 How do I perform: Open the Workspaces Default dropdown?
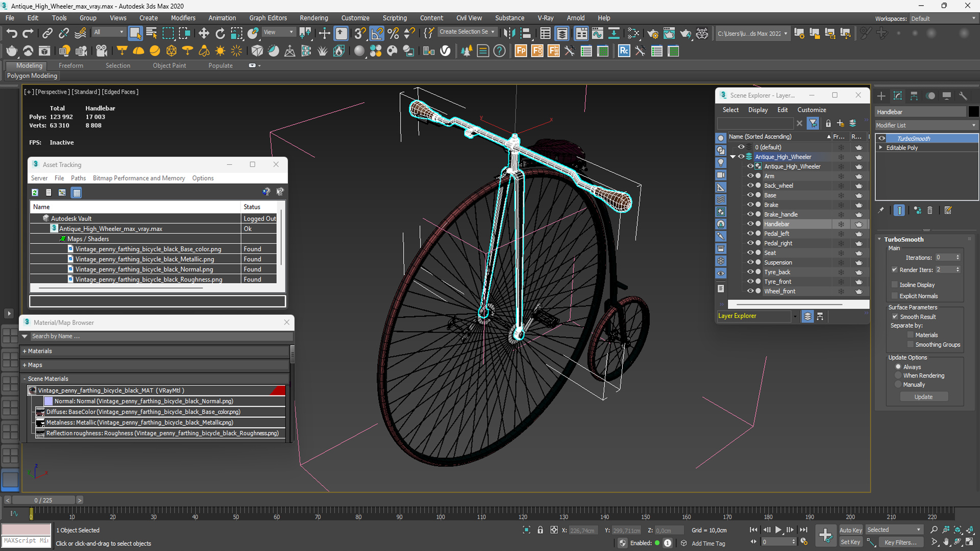(943, 19)
